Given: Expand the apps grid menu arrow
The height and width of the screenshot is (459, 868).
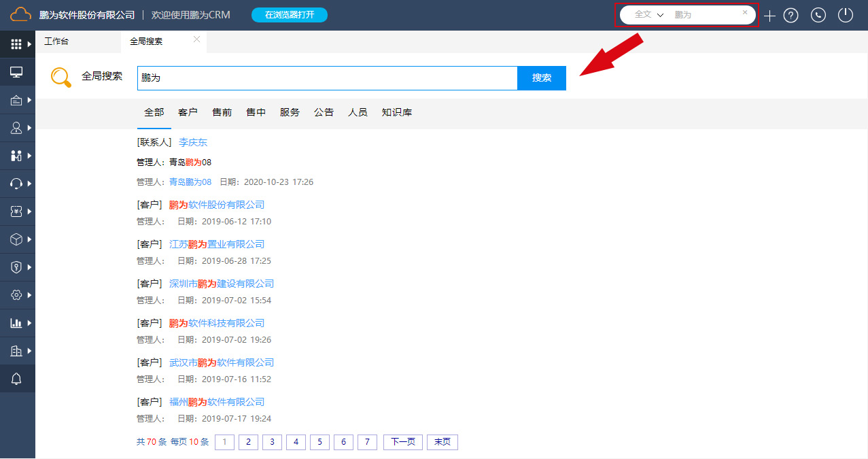Looking at the screenshot, I should click(29, 44).
